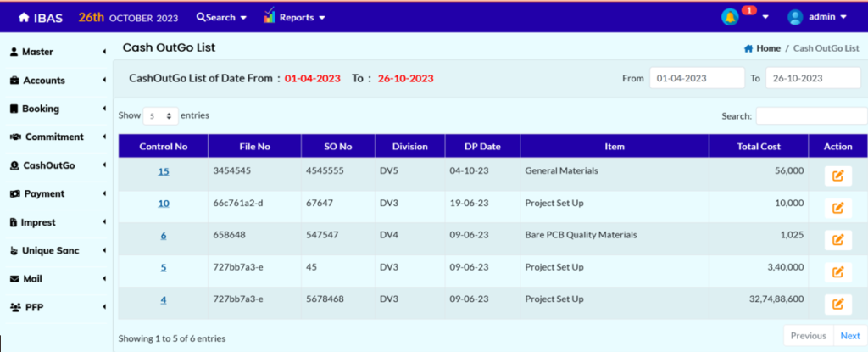The image size is (868, 352).
Task: Expand the Master sidebar menu
Action: (x=56, y=52)
